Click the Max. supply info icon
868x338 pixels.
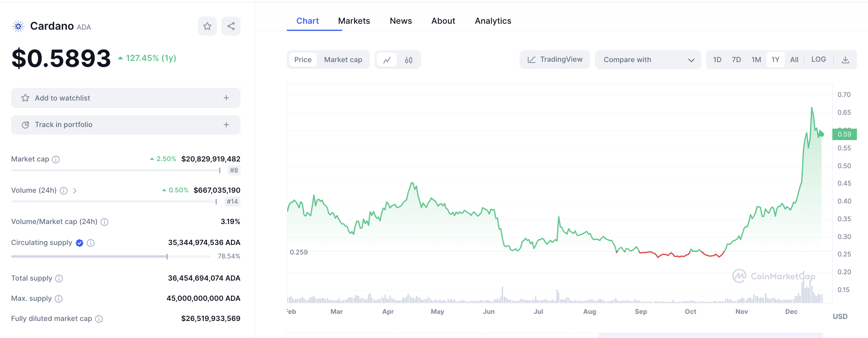point(59,299)
